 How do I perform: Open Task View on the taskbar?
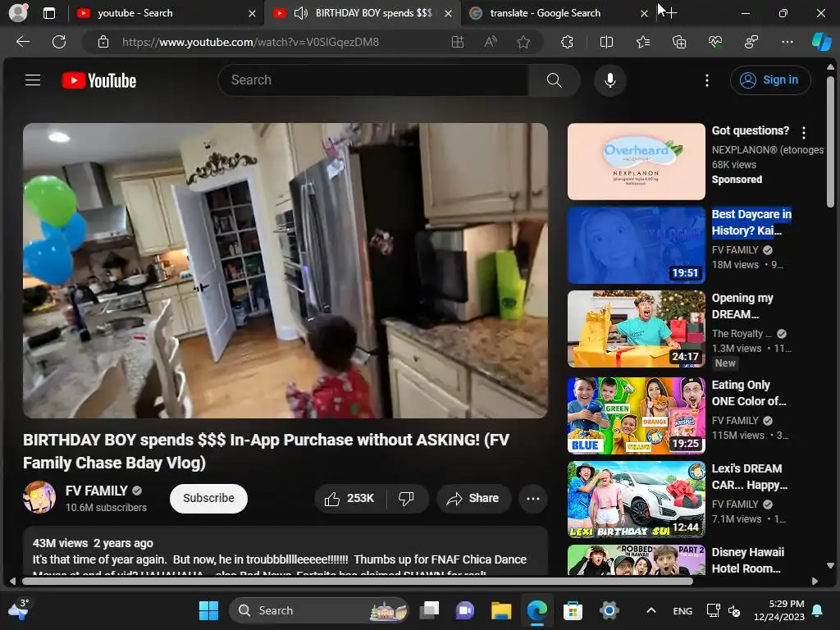click(429, 610)
